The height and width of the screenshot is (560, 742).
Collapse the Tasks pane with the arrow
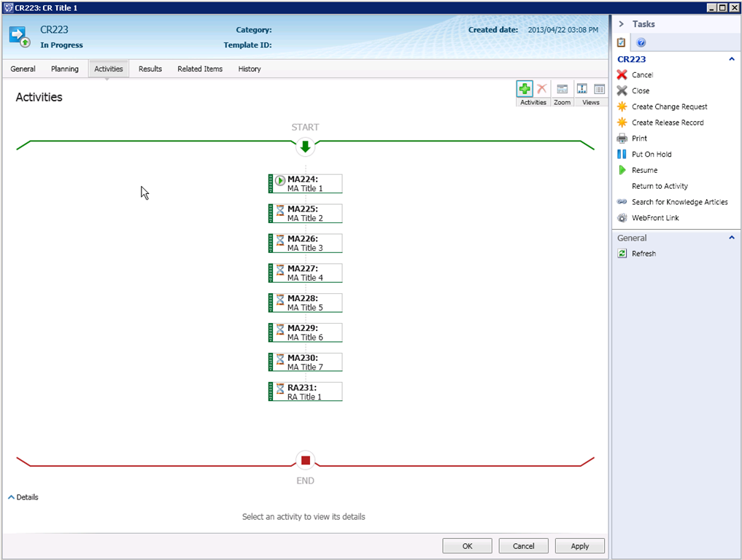tap(621, 24)
